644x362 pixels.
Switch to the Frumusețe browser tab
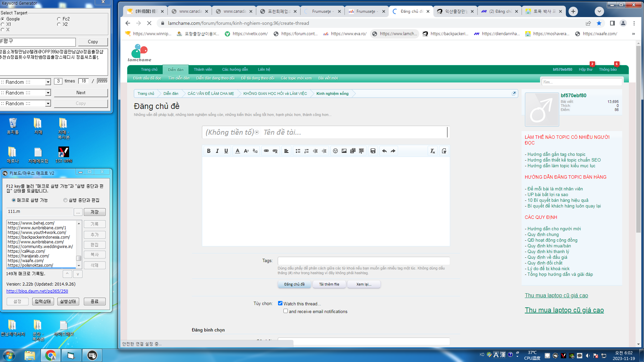pos(322,11)
